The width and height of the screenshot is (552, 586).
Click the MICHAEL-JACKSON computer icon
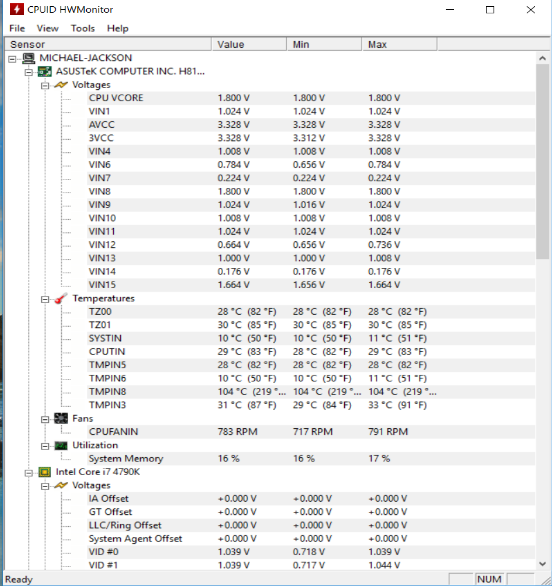coord(28,58)
